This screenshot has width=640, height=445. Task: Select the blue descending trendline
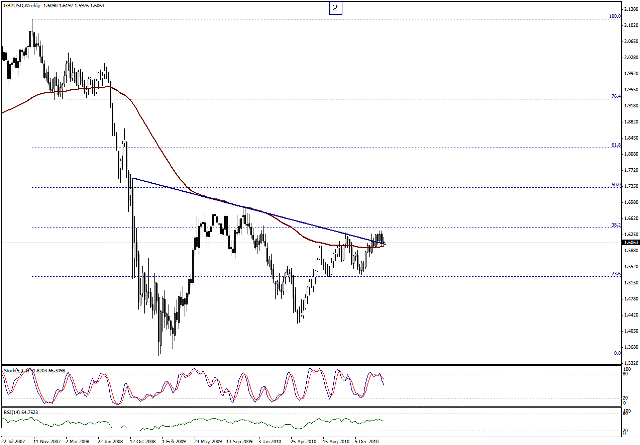pos(250,208)
